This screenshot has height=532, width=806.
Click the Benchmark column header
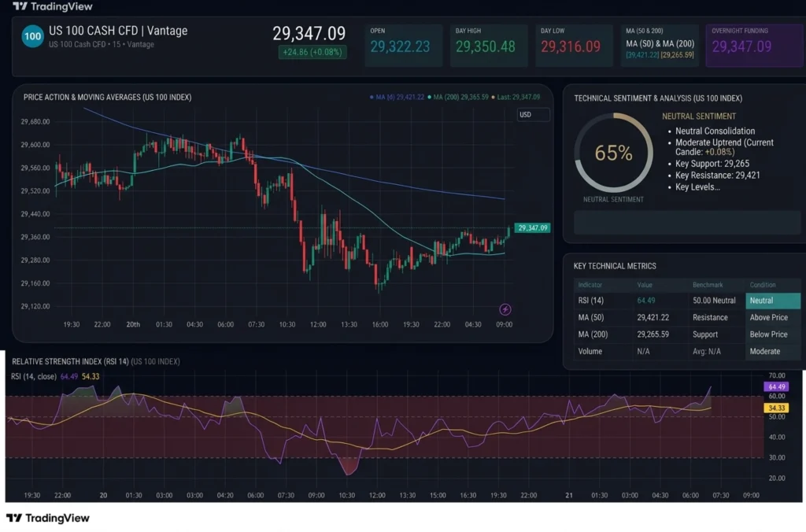[708, 285]
